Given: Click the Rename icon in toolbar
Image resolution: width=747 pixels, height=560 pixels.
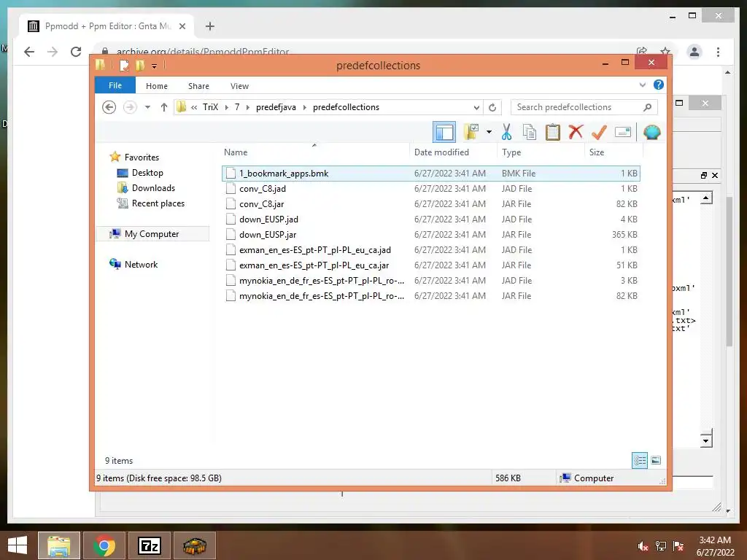Looking at the screenshot, I should pyautogui.click(x=623, y=132).
